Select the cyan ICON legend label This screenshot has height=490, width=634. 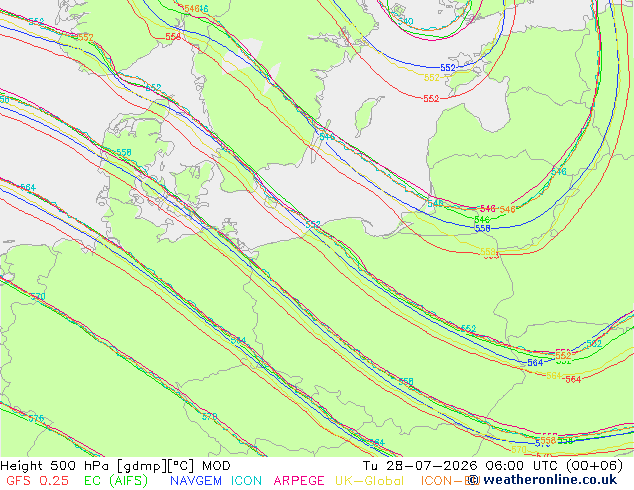pos(246,481)
